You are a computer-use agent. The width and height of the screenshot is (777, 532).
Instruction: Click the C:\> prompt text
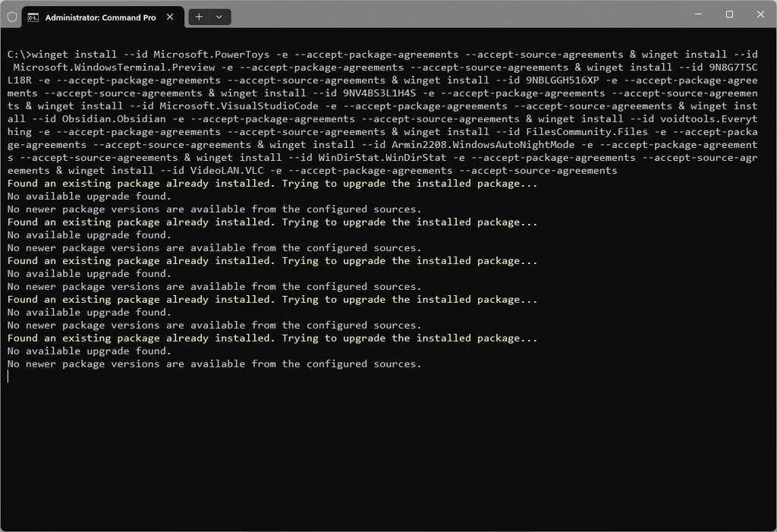[20, 55]
